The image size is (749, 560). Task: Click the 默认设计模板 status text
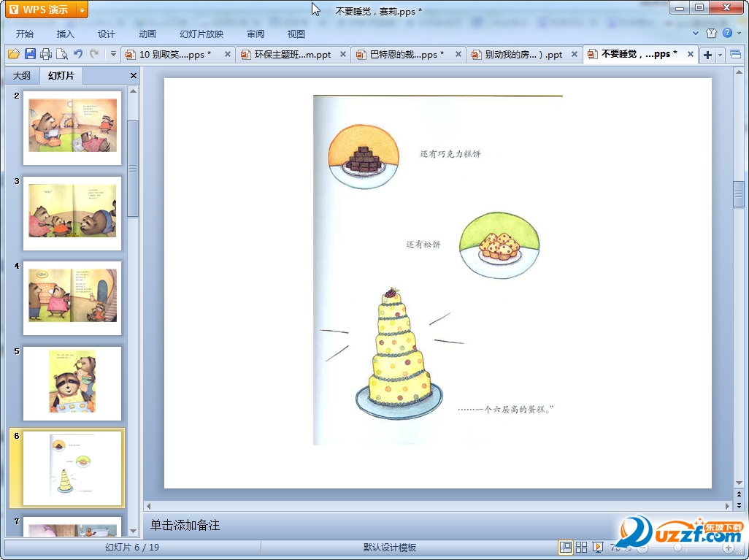pos(390,548)
